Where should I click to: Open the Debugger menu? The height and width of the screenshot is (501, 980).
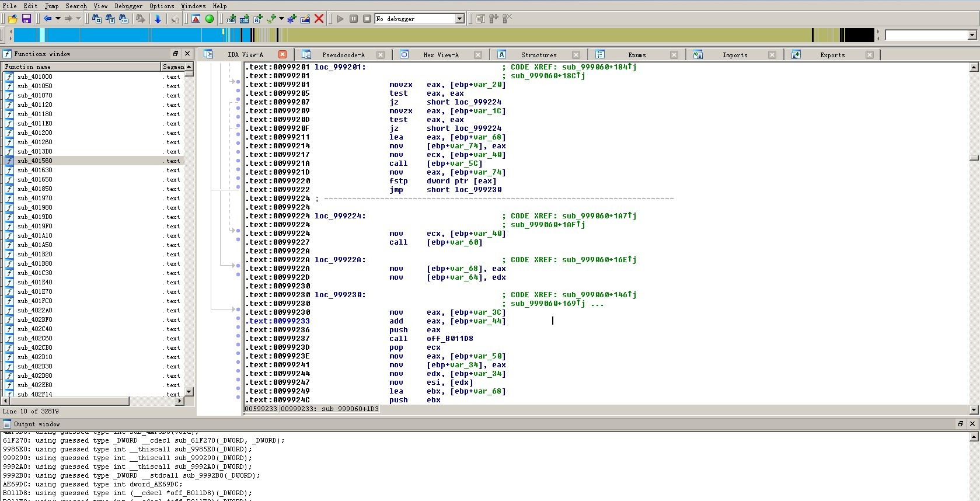pyautogui.click(x=128, y=6)
